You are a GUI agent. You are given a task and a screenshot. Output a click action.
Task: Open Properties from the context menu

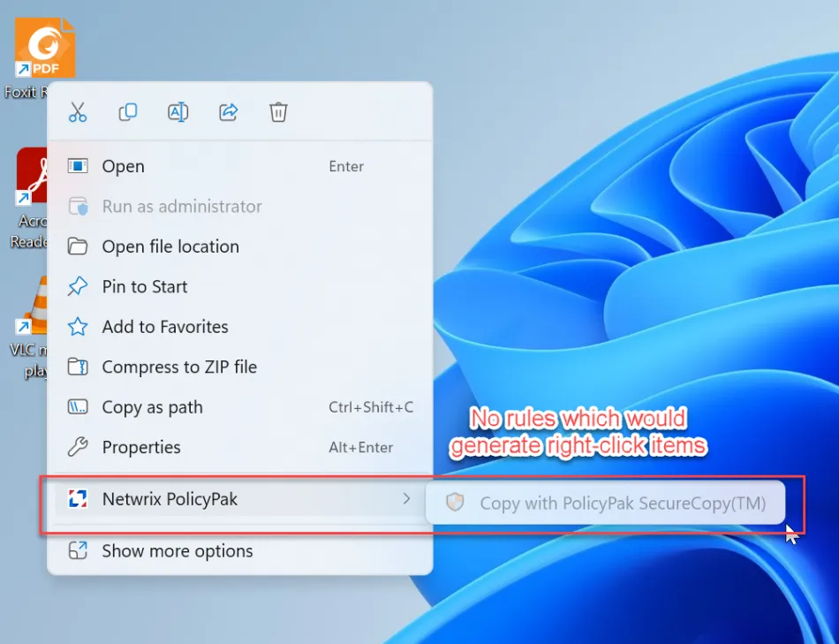(240, 448)
